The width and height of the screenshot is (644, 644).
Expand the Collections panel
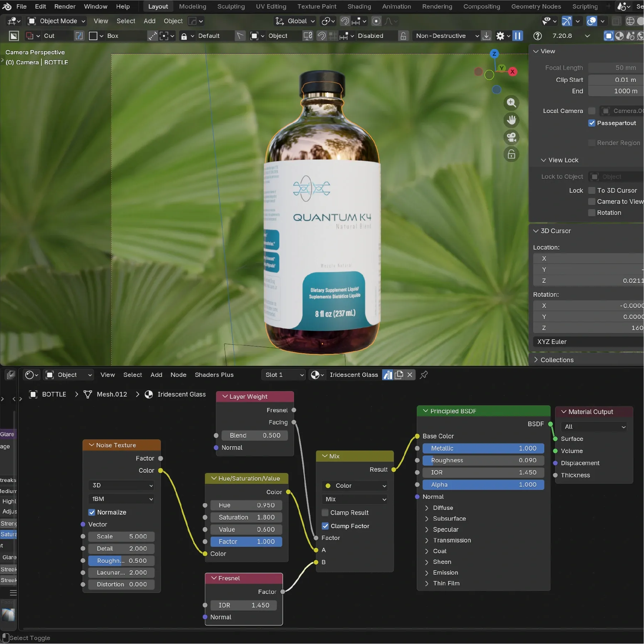click(556, 360)
